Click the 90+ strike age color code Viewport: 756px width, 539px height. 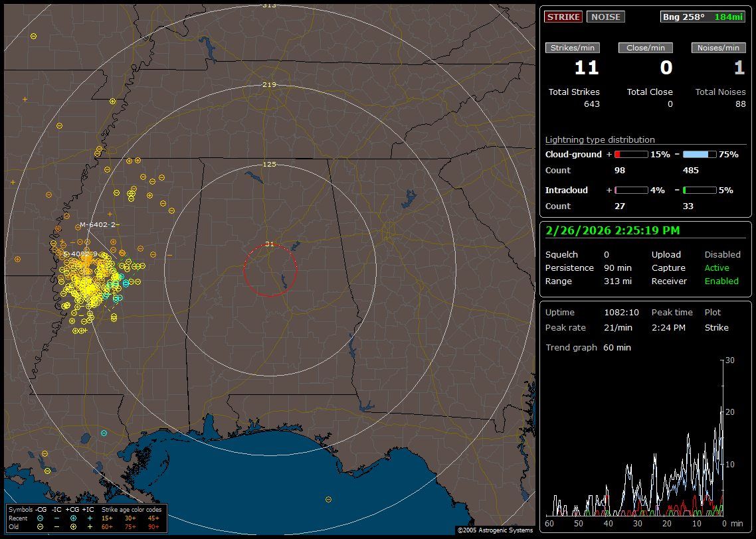(153, 526)
